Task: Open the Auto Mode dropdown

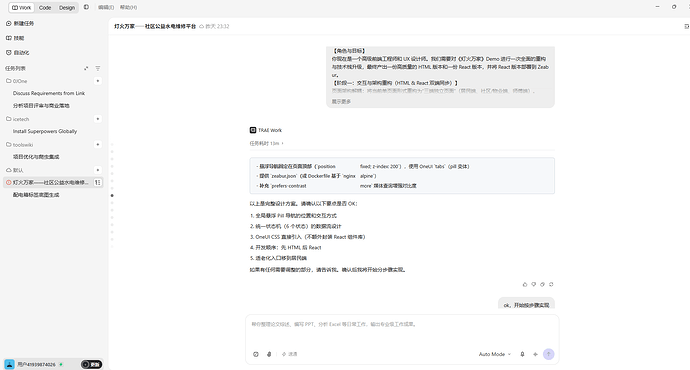Action: tap(495, 354)
